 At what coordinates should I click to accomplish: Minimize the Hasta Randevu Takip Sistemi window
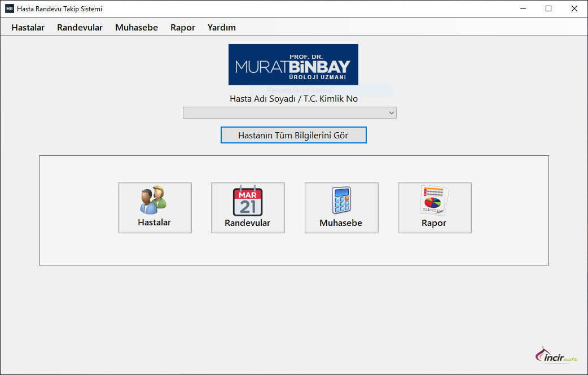coord(523,8)
